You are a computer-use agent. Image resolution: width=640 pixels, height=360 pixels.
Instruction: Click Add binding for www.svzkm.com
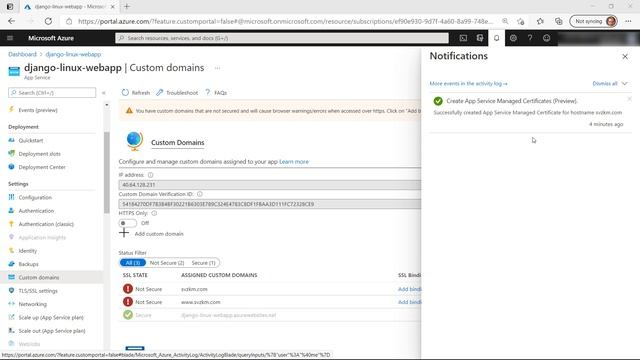409,302
